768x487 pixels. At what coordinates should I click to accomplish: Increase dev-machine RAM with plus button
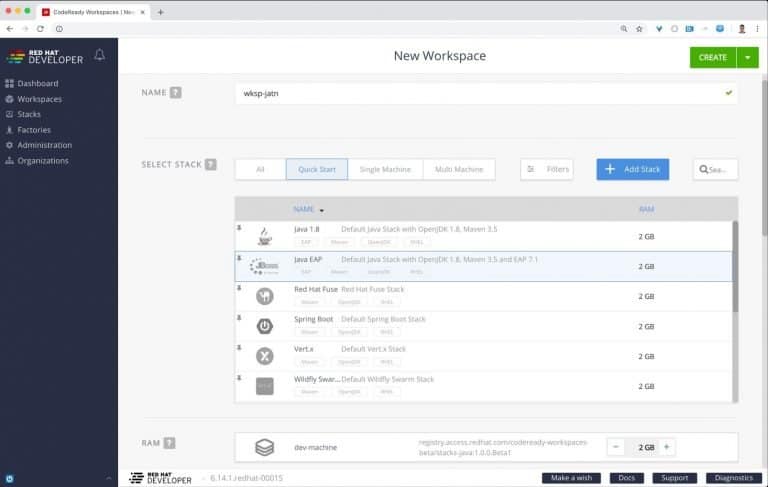click(x=667, y=447)
